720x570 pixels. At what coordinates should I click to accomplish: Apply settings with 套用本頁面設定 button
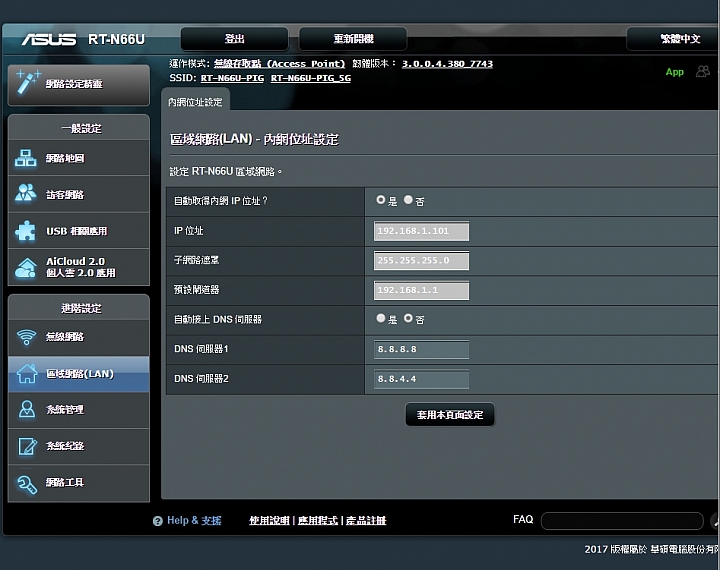coord(450,415)
